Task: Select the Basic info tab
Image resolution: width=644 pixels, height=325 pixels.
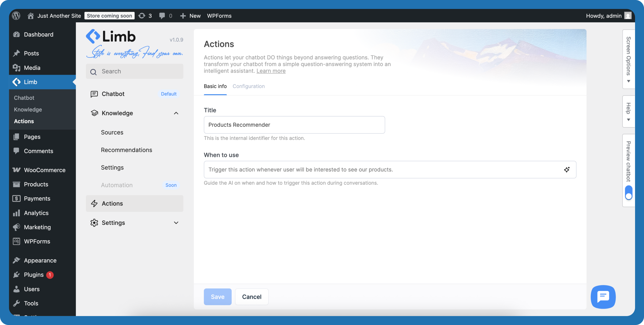Action: 215,86
